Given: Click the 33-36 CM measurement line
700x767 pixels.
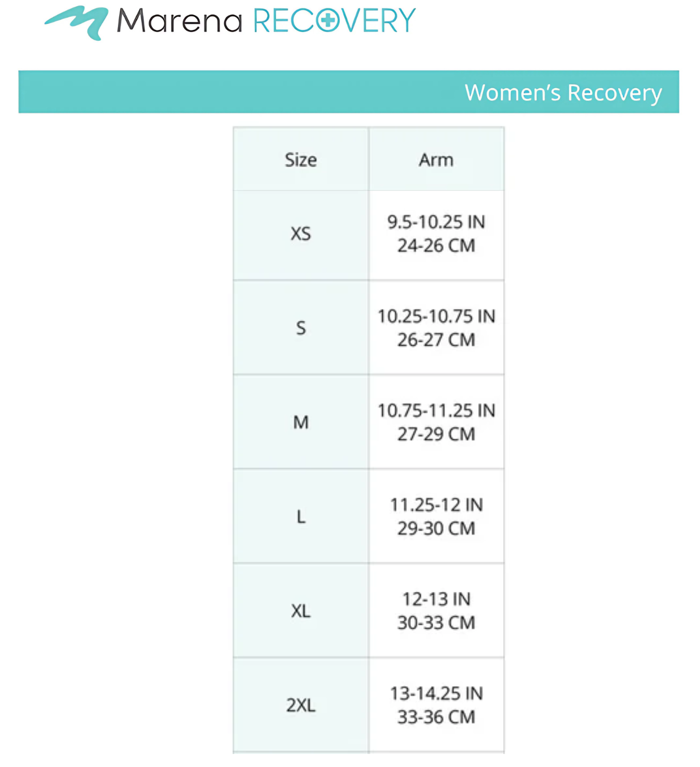Looking at the screenshot, I should point(436,717).
